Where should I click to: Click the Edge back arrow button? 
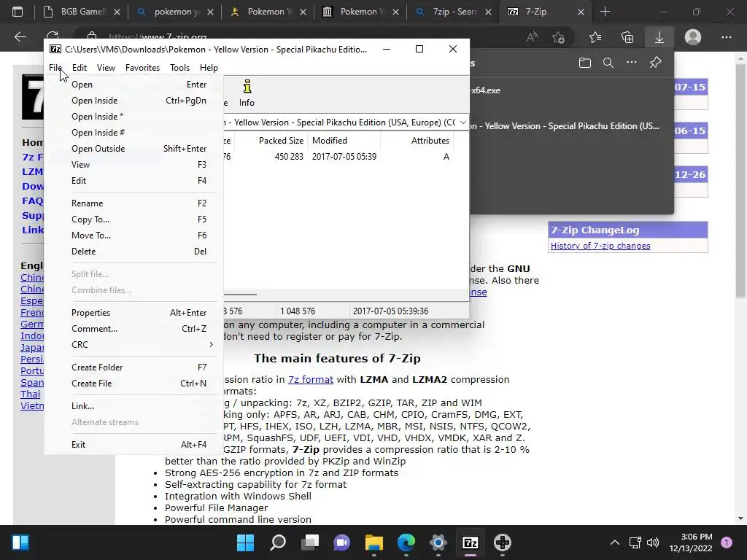(20, 37)
